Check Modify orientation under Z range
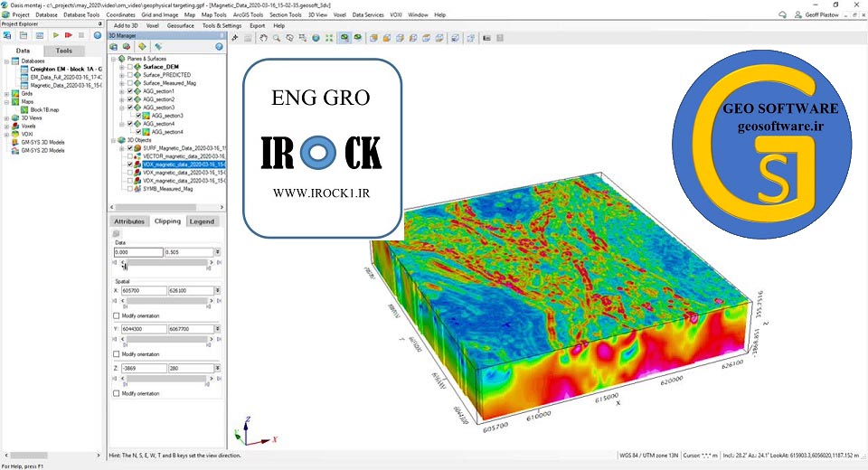Screen dimensions: 868x470 click(117, 393)
